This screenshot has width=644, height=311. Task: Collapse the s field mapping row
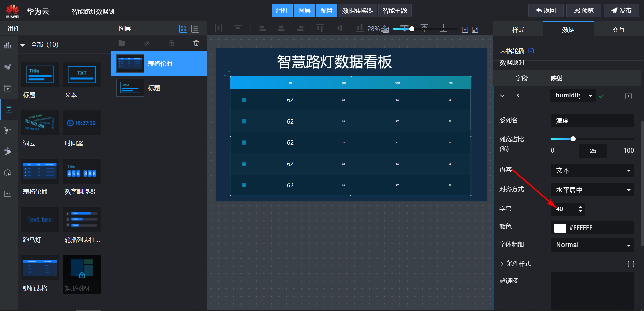pos(502,96)
